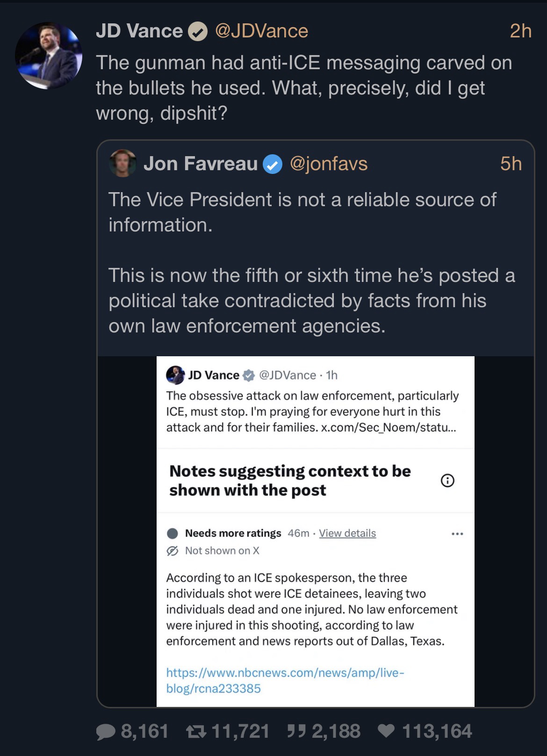Click the 'Needs more ratings' status dot
Viewport: 547px width, 756px height.
(x=173, y=533)
